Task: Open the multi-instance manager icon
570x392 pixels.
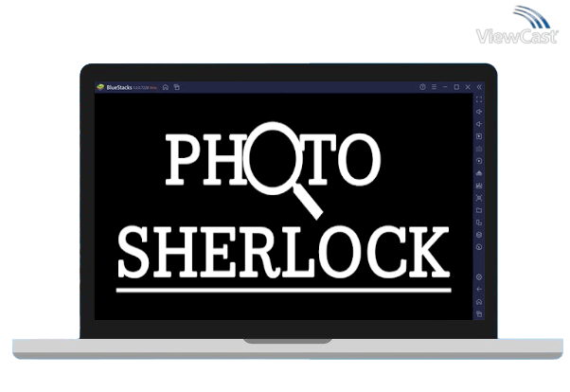Action: (479, 223)
